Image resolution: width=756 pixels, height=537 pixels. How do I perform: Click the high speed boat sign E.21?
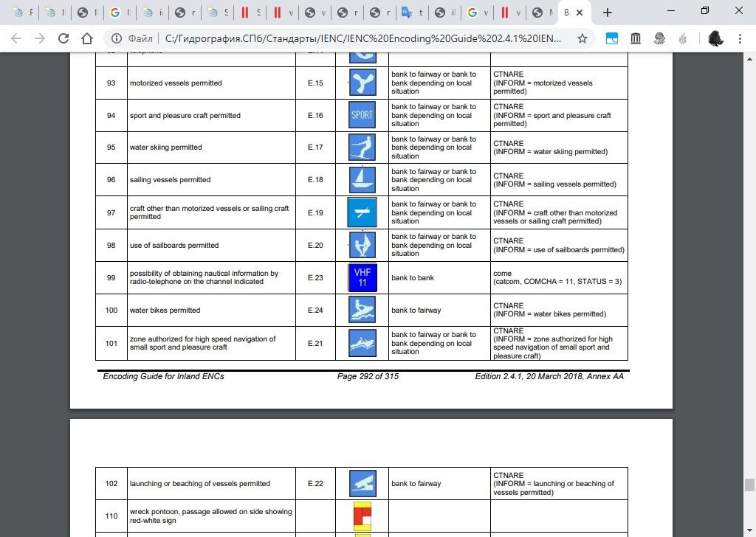point(362,343)
